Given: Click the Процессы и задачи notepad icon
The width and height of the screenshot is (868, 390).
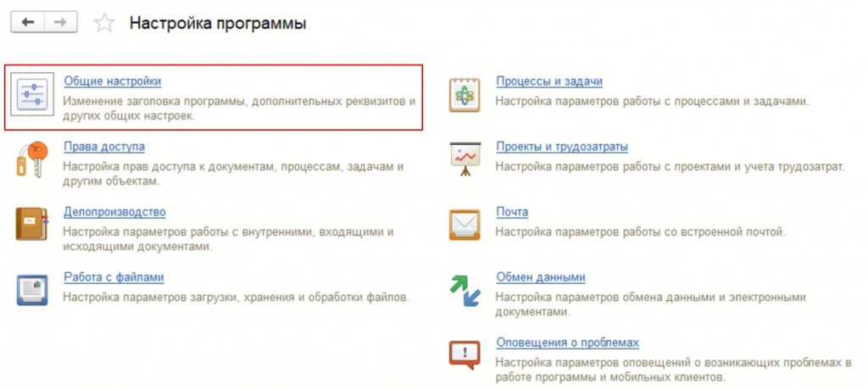Looking at the screenshot, I should point(465,95).
